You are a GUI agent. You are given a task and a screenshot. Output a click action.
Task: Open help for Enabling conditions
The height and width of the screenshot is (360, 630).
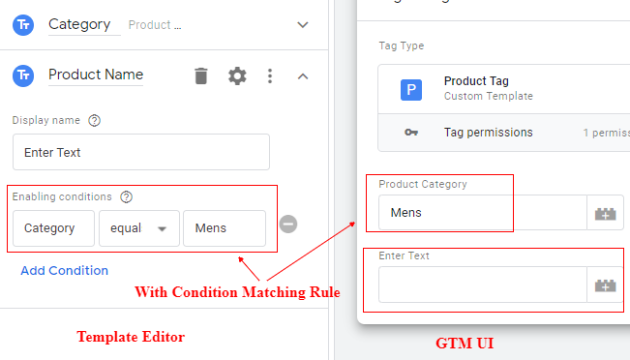coord(126,197)
